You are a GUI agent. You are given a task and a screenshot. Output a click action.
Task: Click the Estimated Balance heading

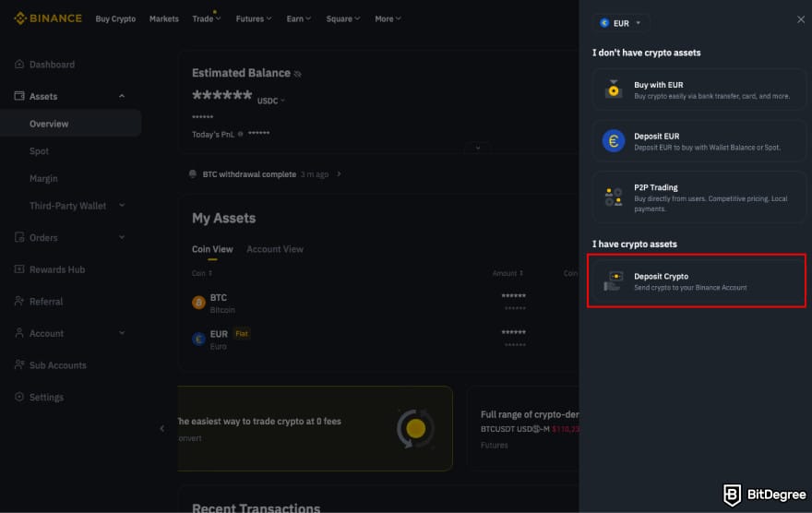coord(241,73)
